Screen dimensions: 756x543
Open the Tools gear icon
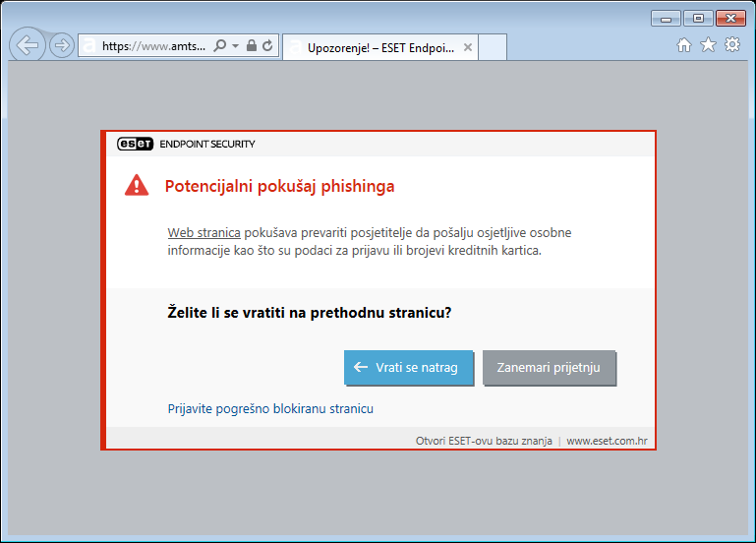[732, 45]
